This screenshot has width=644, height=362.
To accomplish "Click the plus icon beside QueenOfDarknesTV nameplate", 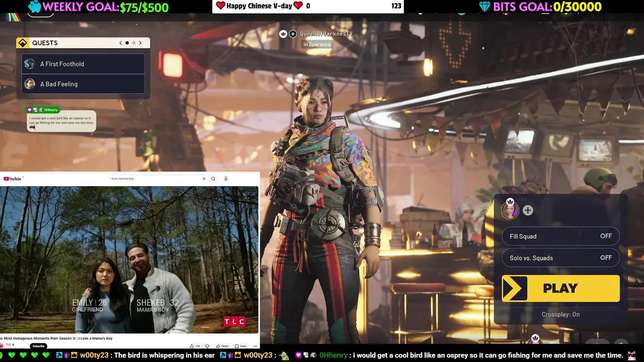I will click(x=293, y=34).
